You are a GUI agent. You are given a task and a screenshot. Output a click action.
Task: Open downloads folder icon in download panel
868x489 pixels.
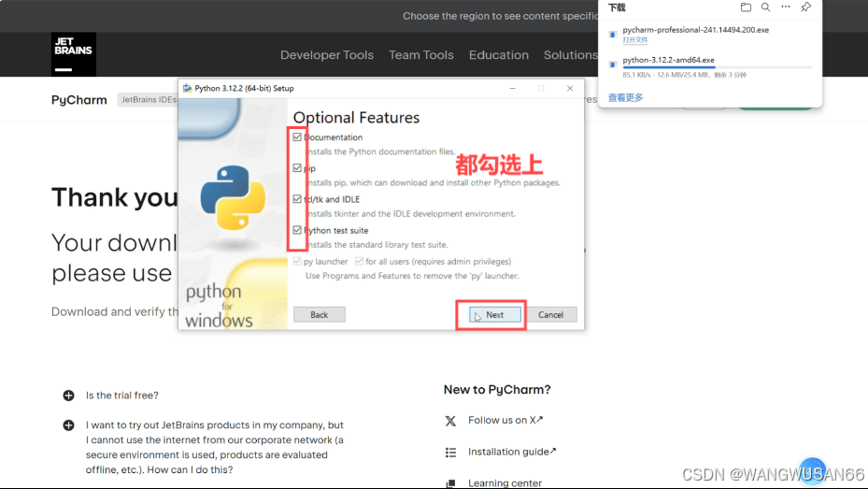pos(746,7)
